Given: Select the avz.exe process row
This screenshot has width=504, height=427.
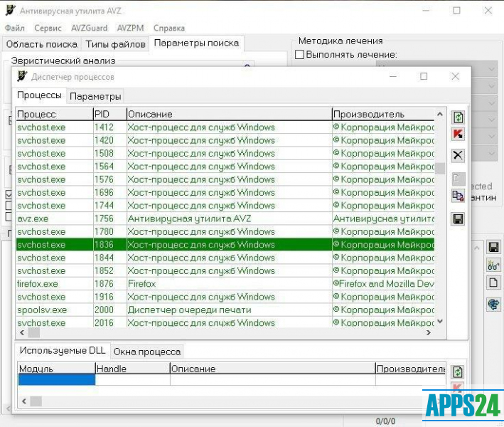Looking at the screenshot, I should (x=225, y=218).
